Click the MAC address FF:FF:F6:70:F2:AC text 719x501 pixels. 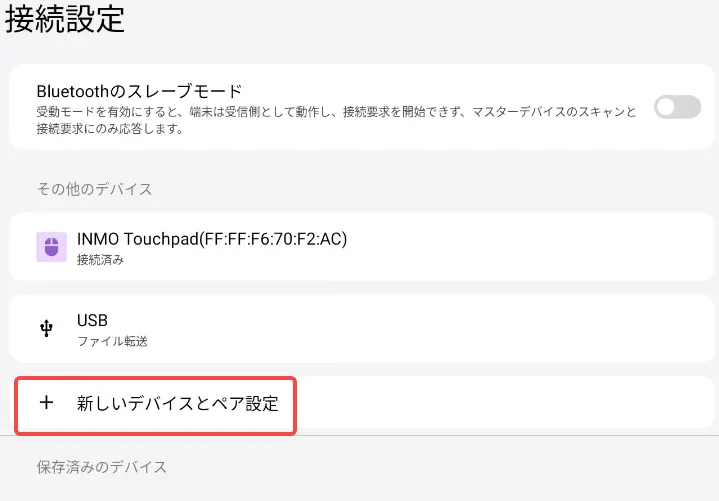[x=272, y=239]
